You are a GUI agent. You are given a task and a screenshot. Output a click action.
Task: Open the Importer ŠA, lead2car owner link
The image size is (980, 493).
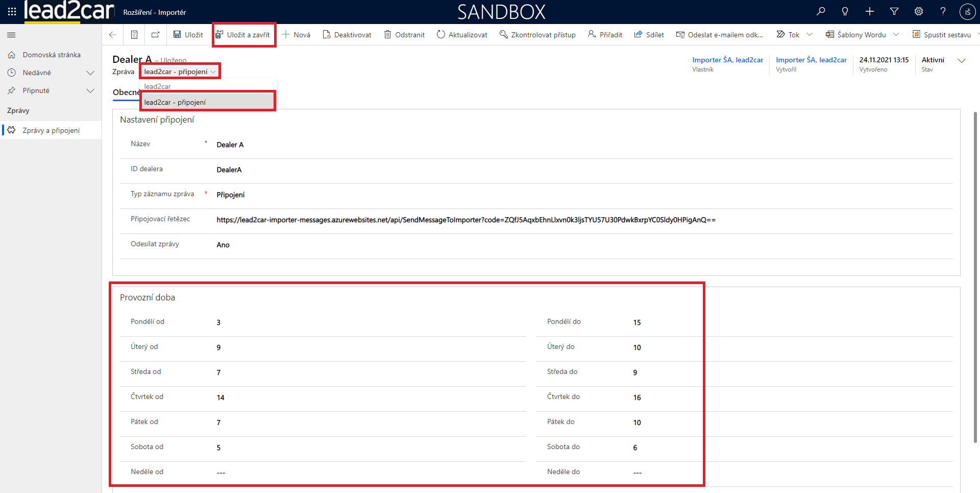pyautogui.click(x=727, y=60)
